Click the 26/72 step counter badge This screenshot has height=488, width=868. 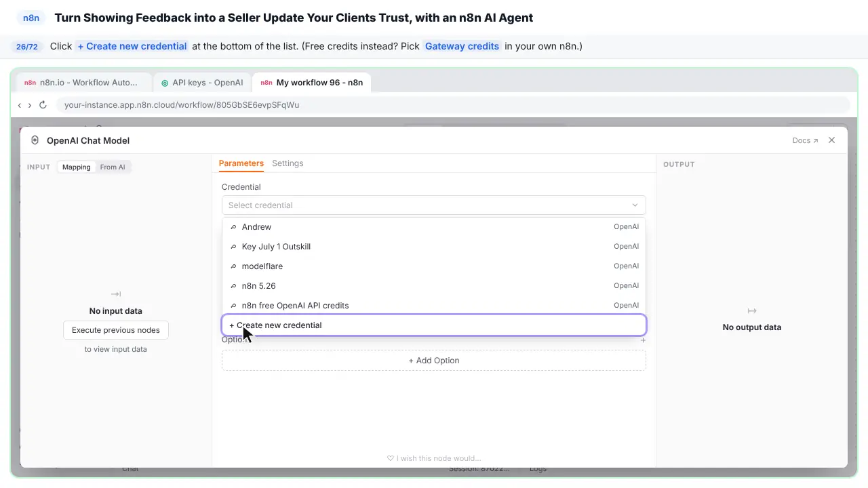click(27, 47)
